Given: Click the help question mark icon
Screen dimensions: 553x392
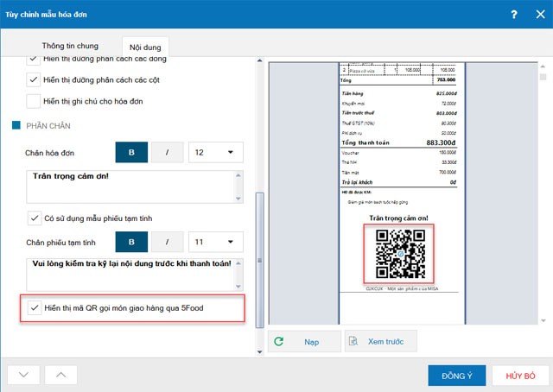Looking at the screenshot, I should [x=514, y=14].
